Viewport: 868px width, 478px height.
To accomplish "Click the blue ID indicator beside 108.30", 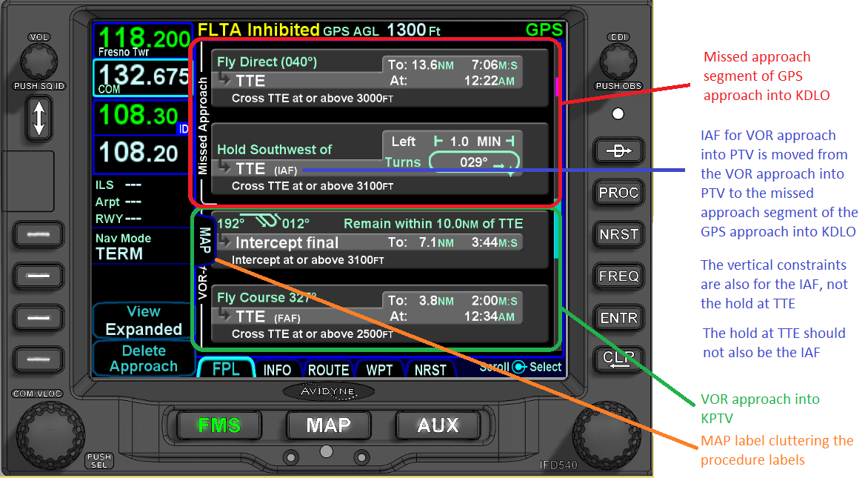I will coord(183,129).
